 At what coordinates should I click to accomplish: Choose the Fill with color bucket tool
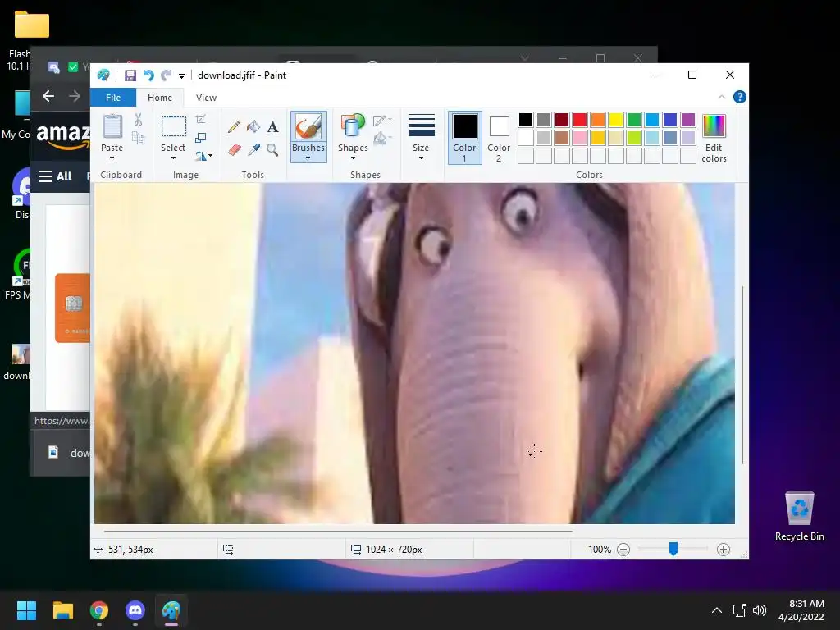tap(253, 126)
